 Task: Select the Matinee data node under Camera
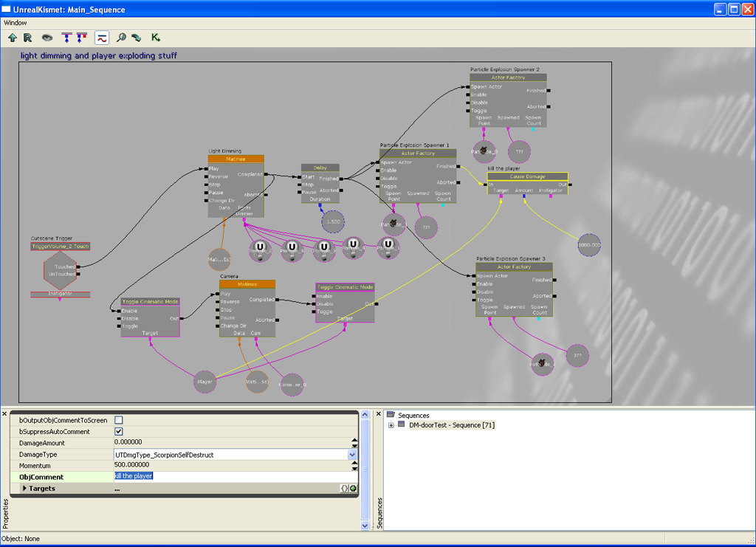tap(257, 382)
